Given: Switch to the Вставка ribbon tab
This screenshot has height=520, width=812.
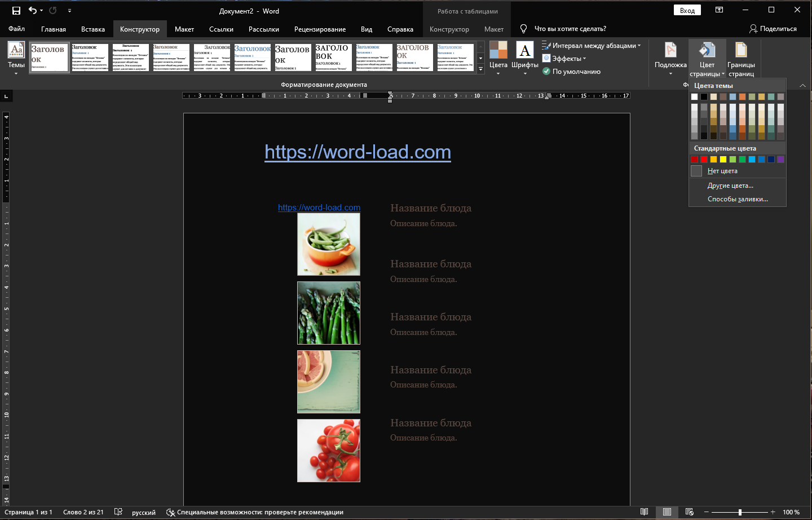Looking at the screenshot, I should tap(92, 29).
